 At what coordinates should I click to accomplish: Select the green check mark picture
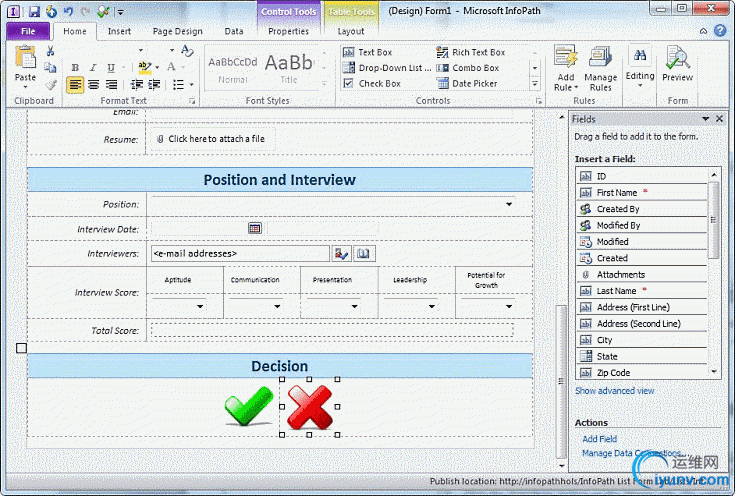[x=248, y=406]
